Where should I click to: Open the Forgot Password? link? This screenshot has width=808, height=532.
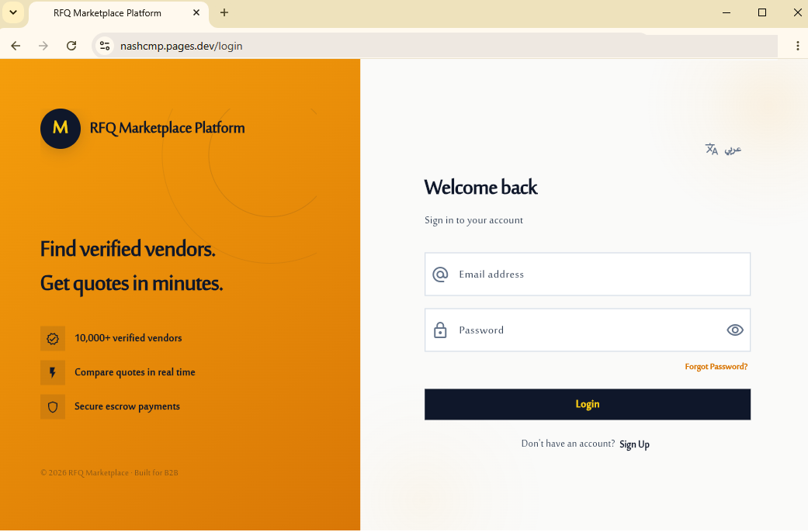tap(716, 367)
